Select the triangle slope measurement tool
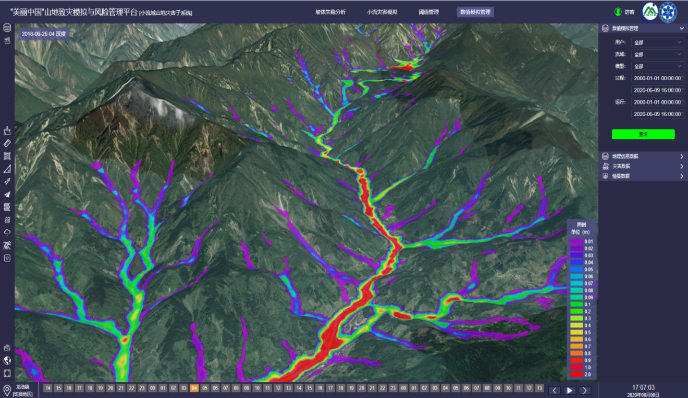688x398 pixels. pyautogui.click(x=7, y=169)
